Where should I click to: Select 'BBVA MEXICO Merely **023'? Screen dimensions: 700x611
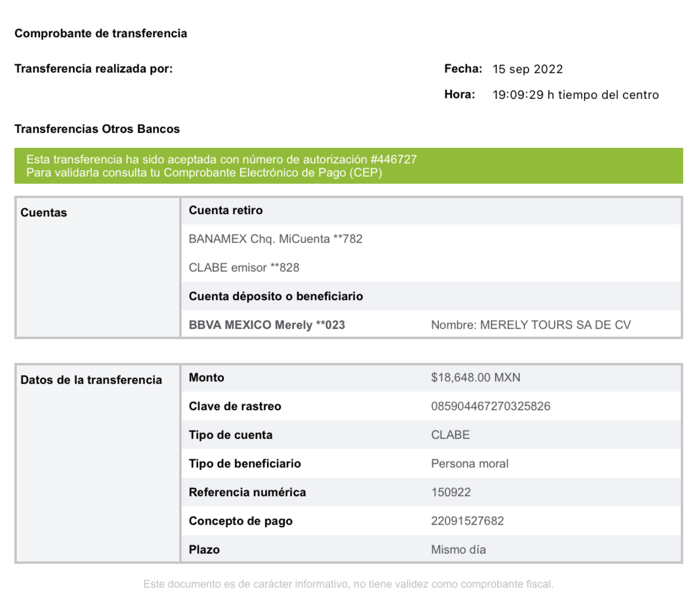pyautogui.click(x=267, y=325)
